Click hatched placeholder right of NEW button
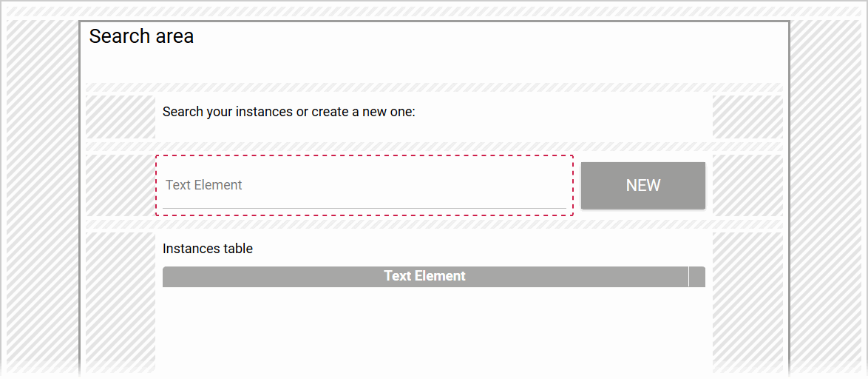 [747, 185]
